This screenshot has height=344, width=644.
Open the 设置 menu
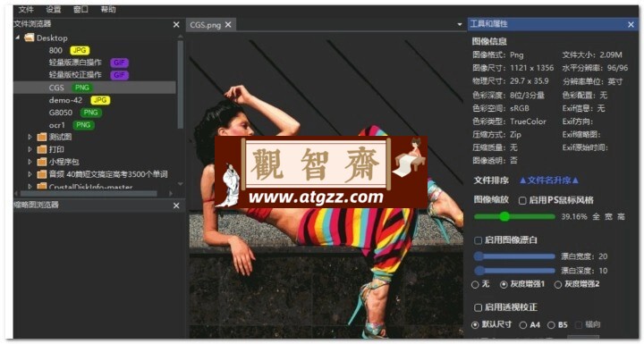click(54, 10)
